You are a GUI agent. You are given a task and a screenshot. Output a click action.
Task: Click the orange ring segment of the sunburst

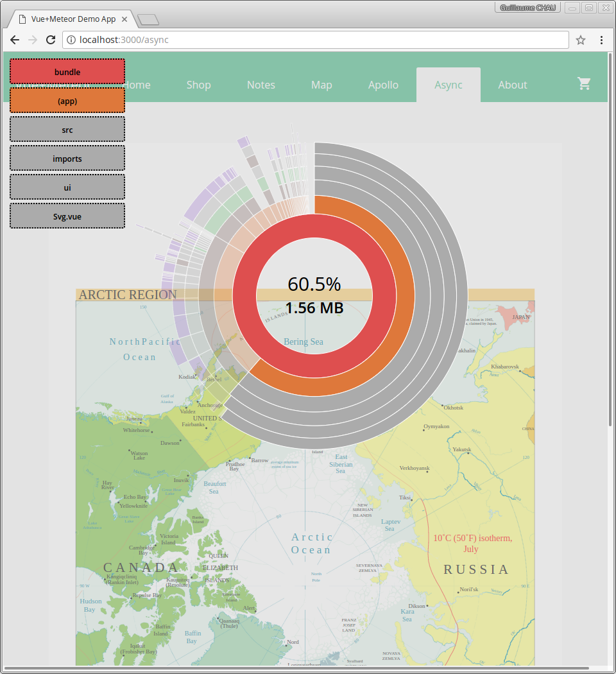click(406, 296)
